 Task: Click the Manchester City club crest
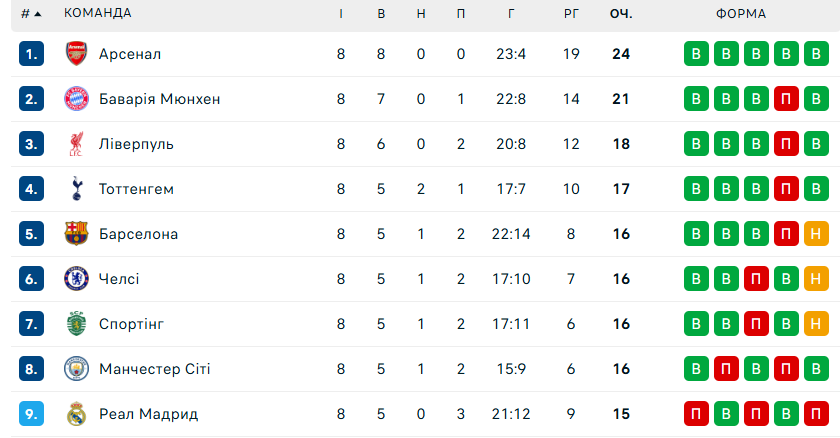click(76, 369)
